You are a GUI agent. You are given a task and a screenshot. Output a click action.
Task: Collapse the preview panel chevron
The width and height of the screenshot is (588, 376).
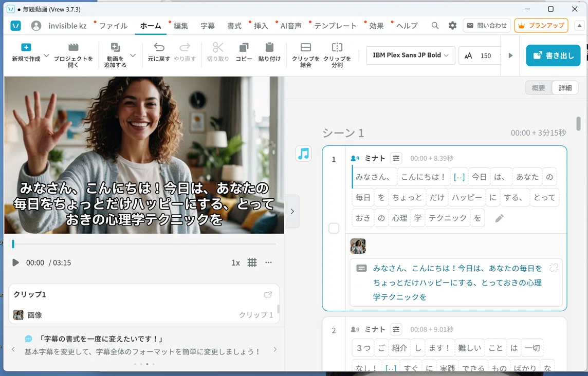coord(292,212)
